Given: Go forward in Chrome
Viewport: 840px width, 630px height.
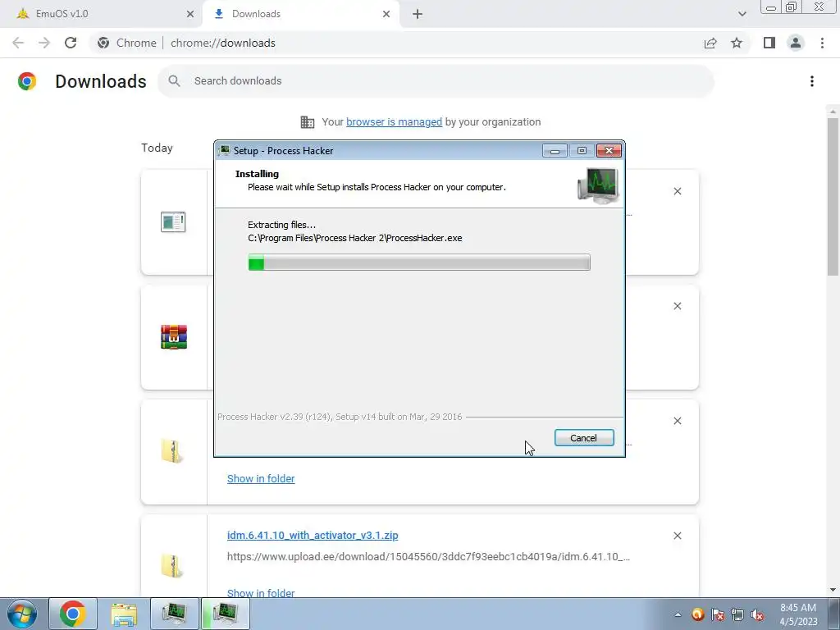Looking at the screenshot, I should pos(44,43).
